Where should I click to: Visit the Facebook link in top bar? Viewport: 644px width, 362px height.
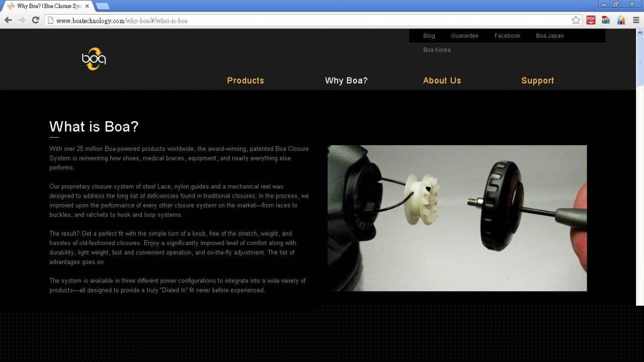pyautogui.click(x=507, y=36)
